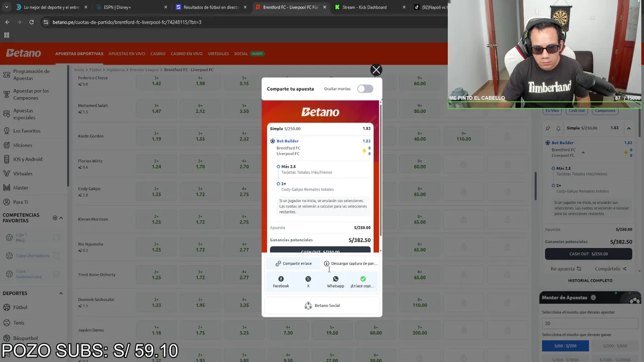Select Tenis in Deportes list
Viewport: 644px width, 362px height.
coord(19,323)
